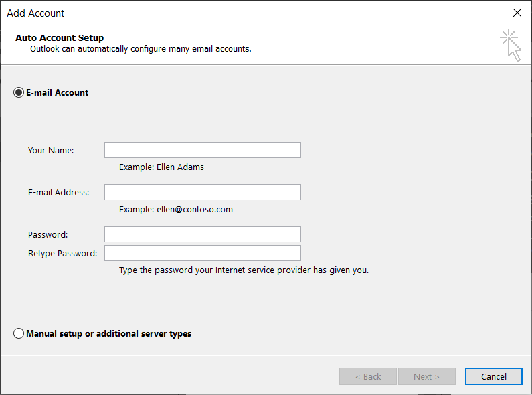Image resolution: width=532 pixels, height=395 pixels.
Task: Place cursor in the Password field
Action: 203,234
